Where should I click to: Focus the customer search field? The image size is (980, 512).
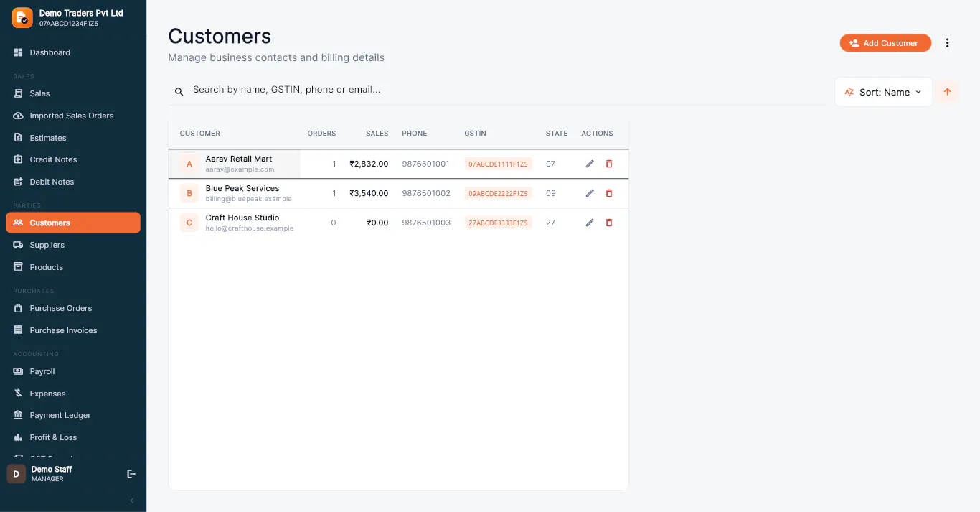point(497,90)
